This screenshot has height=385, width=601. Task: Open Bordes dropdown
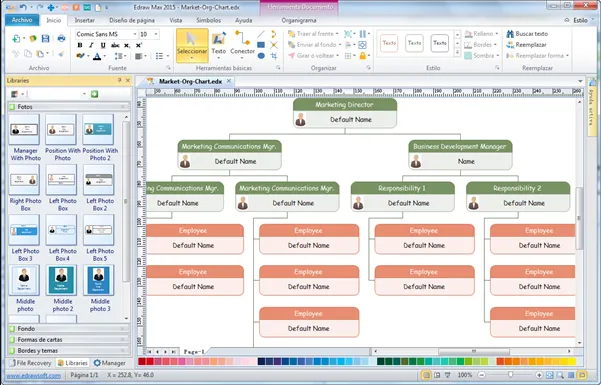tap(481, 45)
